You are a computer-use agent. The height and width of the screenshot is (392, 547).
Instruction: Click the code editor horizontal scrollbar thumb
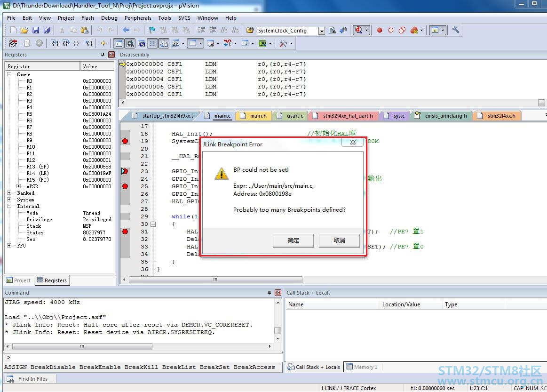pyautogui.click(x=215, y=280)
